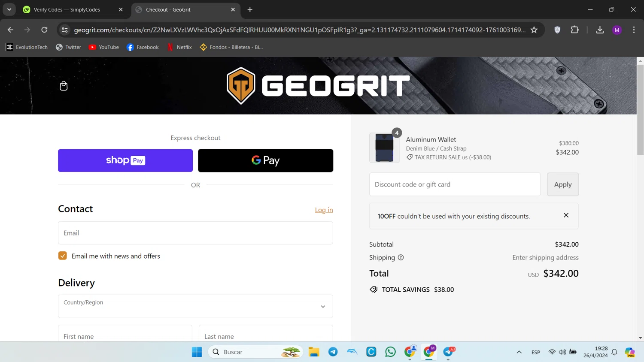Screen dimensions: 644x362
Task: Show hidden system tray icons
Action: click(519, 352)
